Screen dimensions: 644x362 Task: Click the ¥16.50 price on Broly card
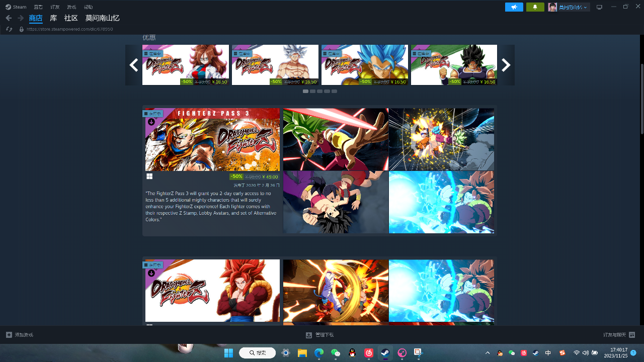[x=487, y=81]
